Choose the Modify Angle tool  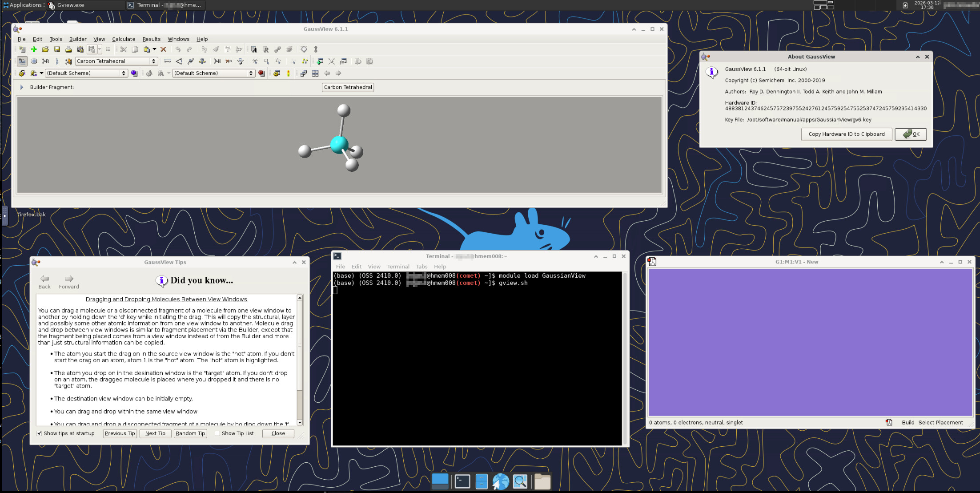[x=179, y=61]
